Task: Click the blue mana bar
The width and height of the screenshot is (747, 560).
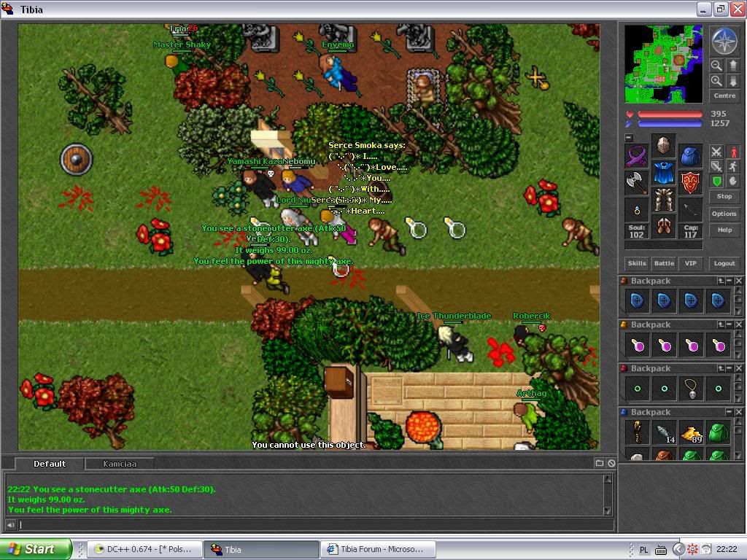Action: (670, 124)
